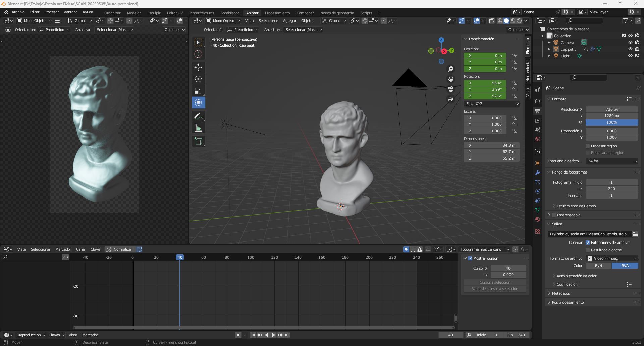Image resolution: width=644 pixels, height=346 pixels.
Task: Hide the Camera object in outliner
Action: (x=630, y=43)
